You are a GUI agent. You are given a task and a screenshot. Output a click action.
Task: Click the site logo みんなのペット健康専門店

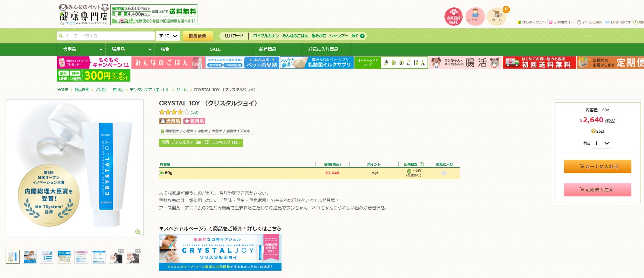[83, 15]
